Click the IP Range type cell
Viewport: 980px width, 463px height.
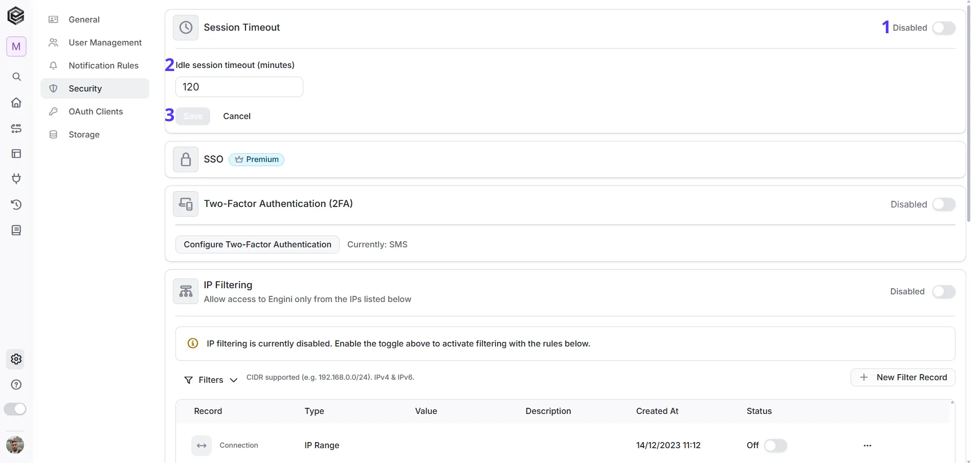pyautogui.click(x=322, y=445)
